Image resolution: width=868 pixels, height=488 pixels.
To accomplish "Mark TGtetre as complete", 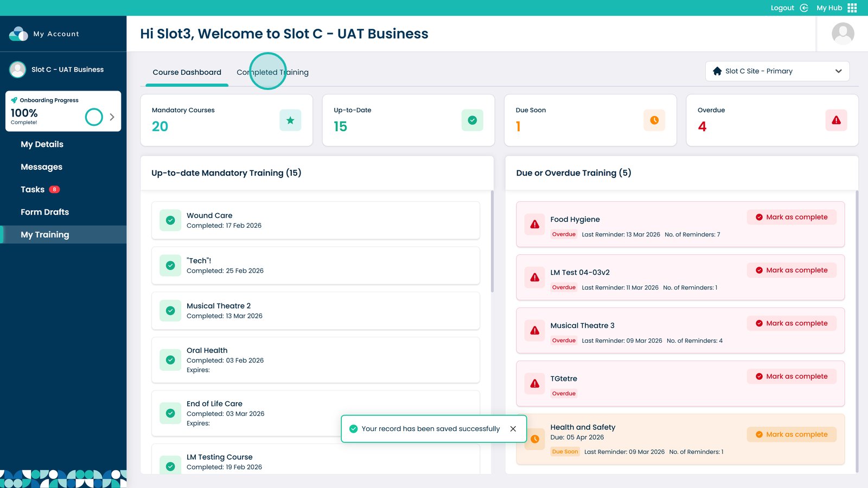I will (x=792, y=377).
